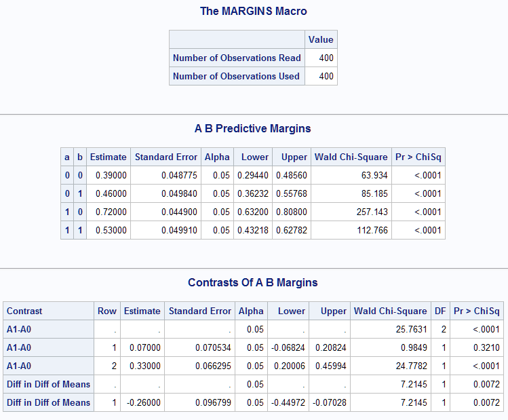Click 'Number of Observations Read' row label
508x420 pixels.
(x=237, y=58)
